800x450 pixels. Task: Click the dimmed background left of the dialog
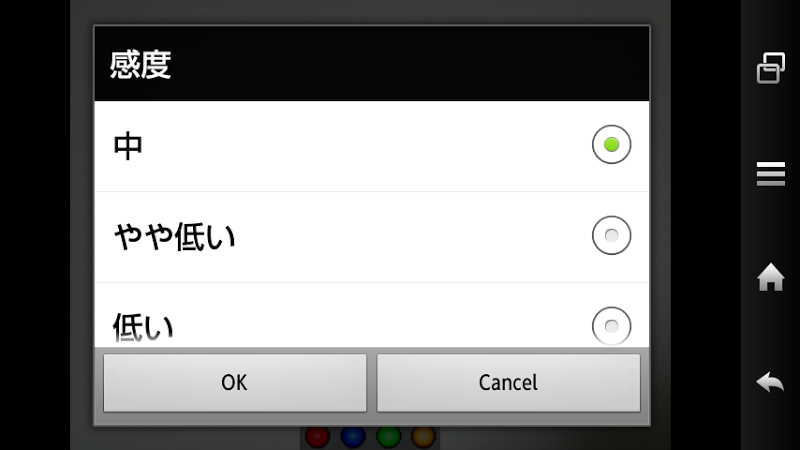[x=82, y=224]
